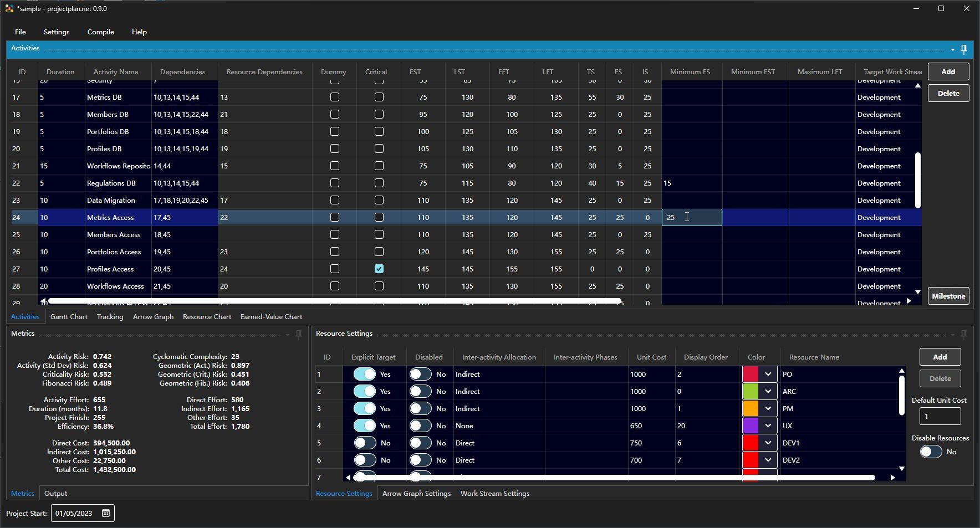Click the crimson color swatch for PO
Image resolution: width=980 pixels, height=528 pixels.
coord(751,375)
